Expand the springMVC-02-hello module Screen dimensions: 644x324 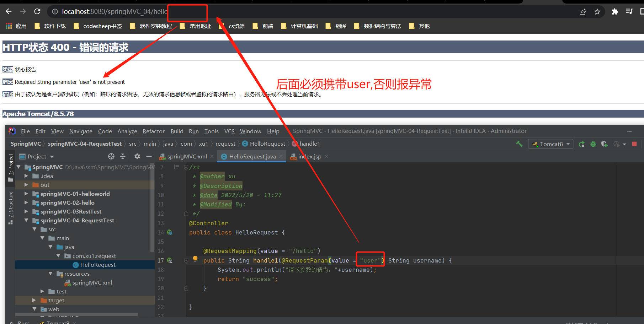(x=26, y=202)
